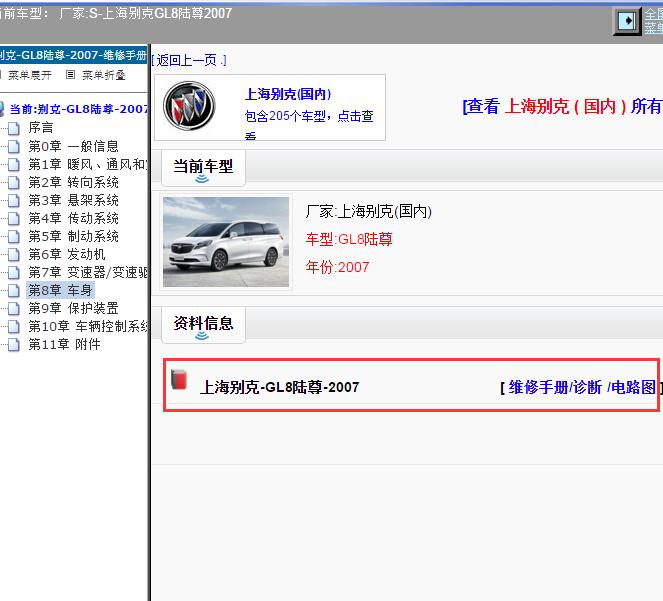Click the page icon beside 第1章 暖风
Image resolution: width=663 pixels, height=601 pixels.
(14, 164)
